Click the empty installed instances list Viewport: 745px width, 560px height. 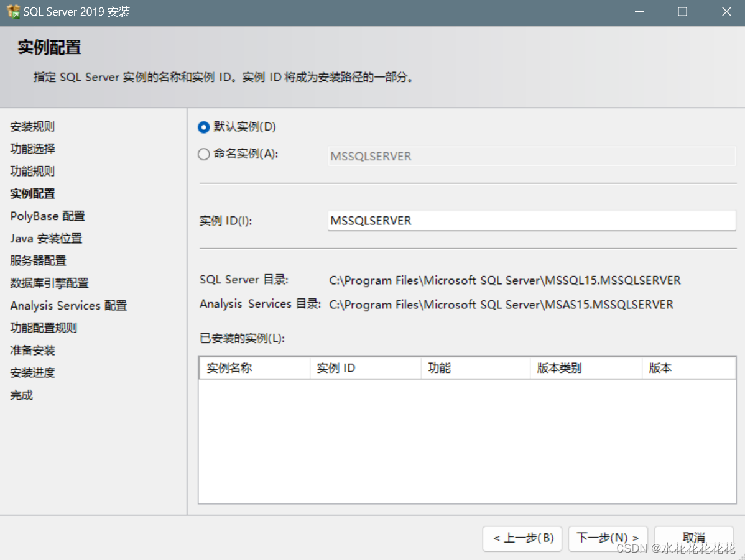tap(467, 441)
